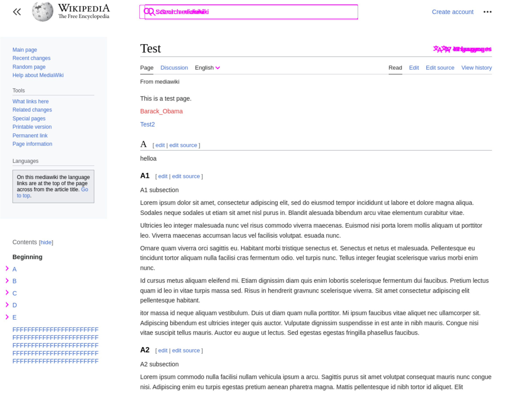Click the languages translate icon
Image resolution: width=532 pixels, height=411 pixels.
[x=442, y=49]
